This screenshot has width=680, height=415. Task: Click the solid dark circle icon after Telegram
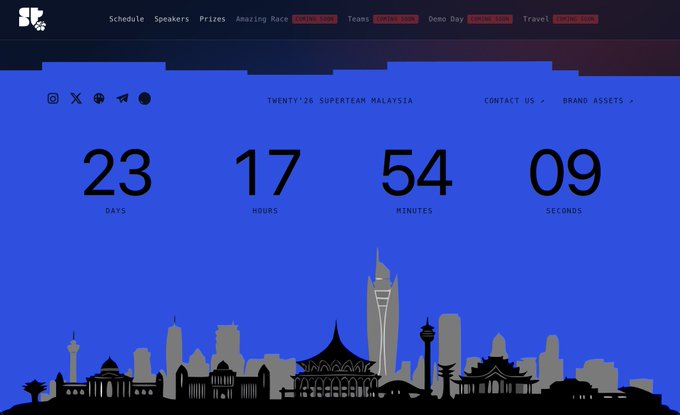point(144,98)
